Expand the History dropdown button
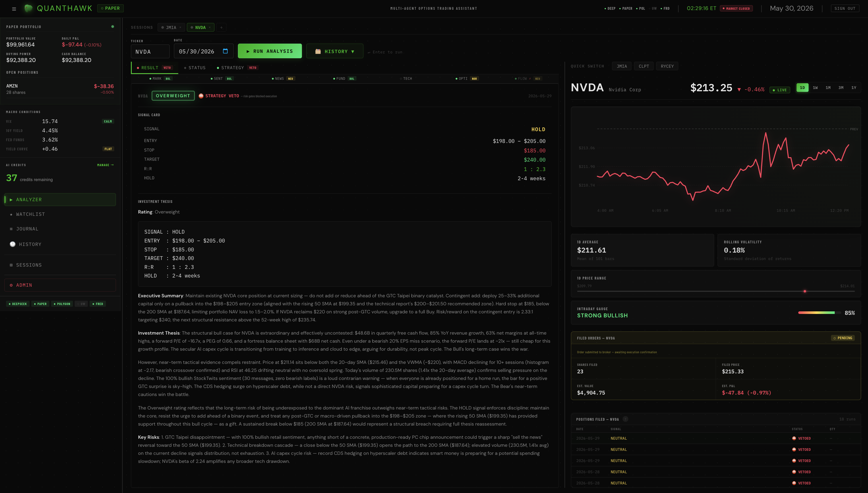 coord(335,51)
